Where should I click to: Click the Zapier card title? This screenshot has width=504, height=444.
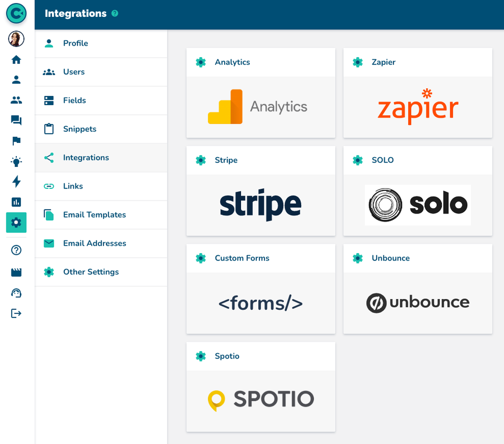[383, 62]
